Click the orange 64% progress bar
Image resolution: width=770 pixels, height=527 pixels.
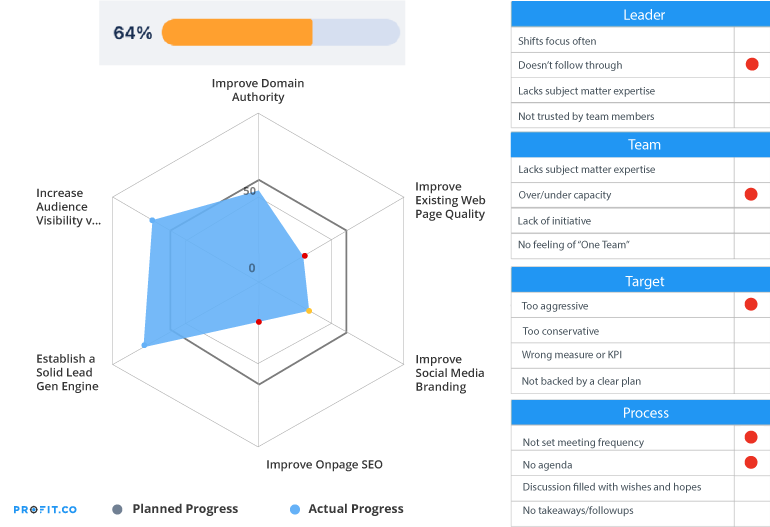pyautogui.click(x=237, y=32)
